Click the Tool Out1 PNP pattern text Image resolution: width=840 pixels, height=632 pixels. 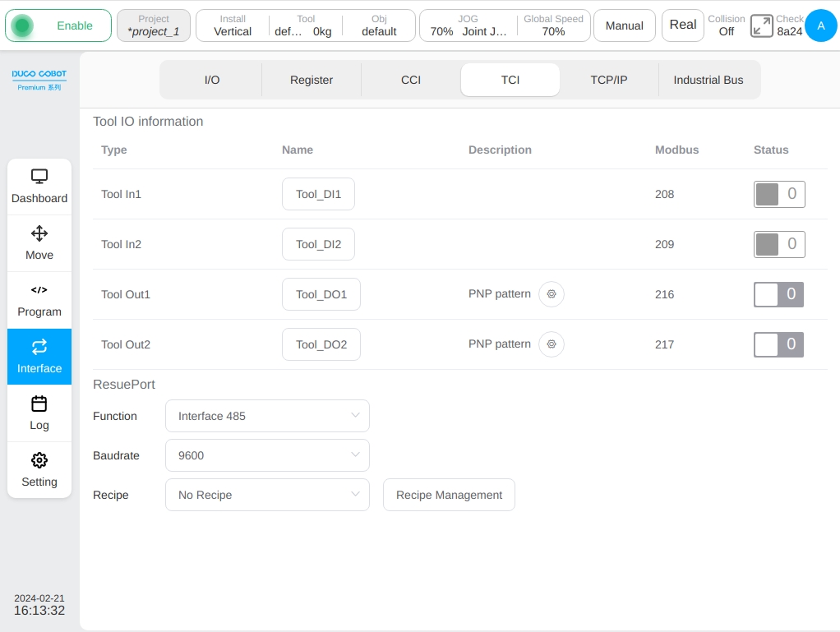(x=499, y=293)
